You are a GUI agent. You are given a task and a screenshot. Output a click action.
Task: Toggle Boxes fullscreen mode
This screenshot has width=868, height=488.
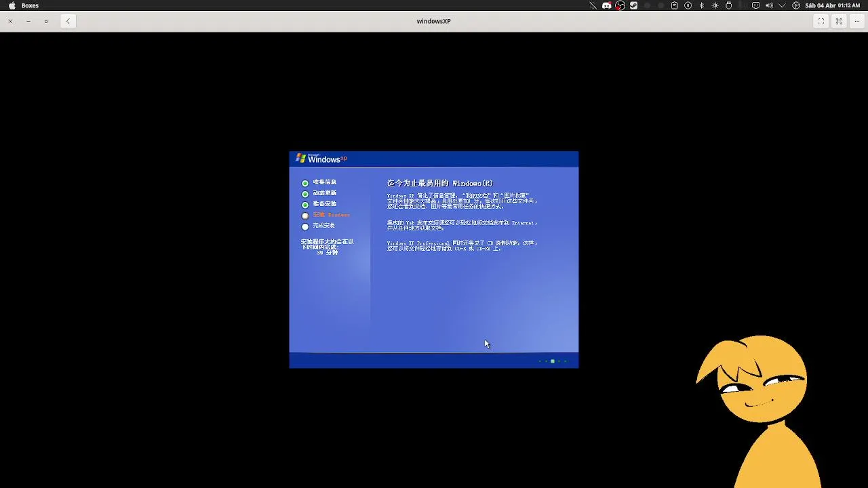pos(821,21)
